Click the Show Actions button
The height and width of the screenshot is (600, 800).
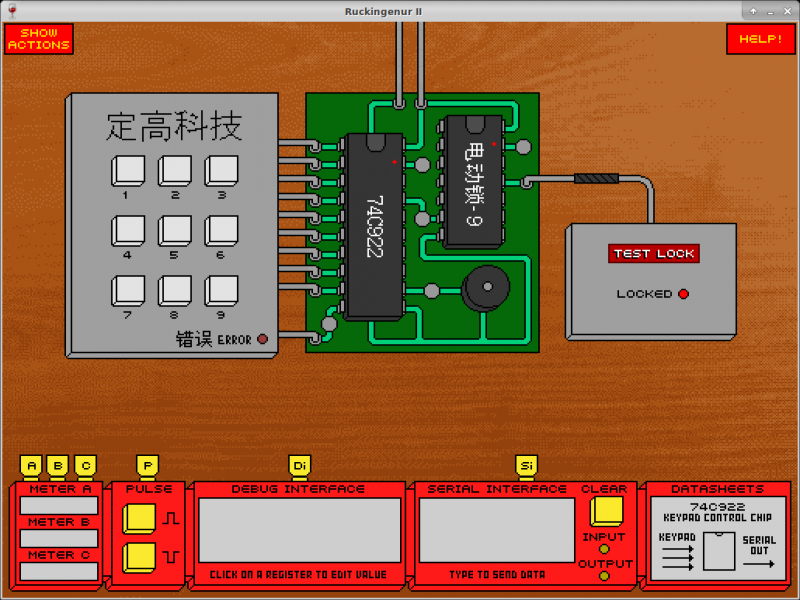tap(39, 39)
